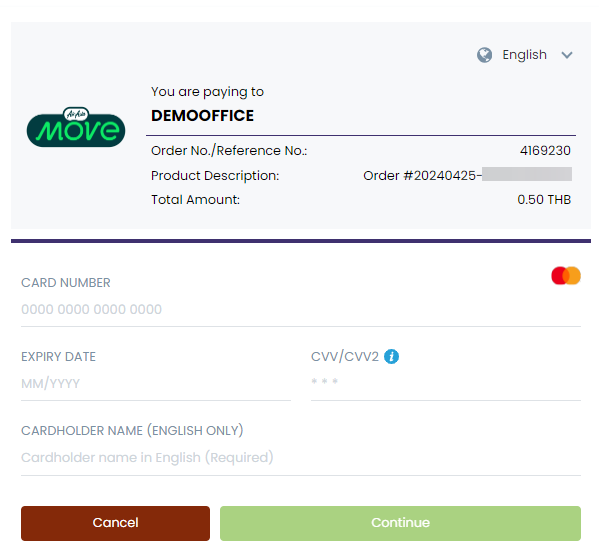Continue with the payment
Screen dimensions: 599x552
[400, 523]
